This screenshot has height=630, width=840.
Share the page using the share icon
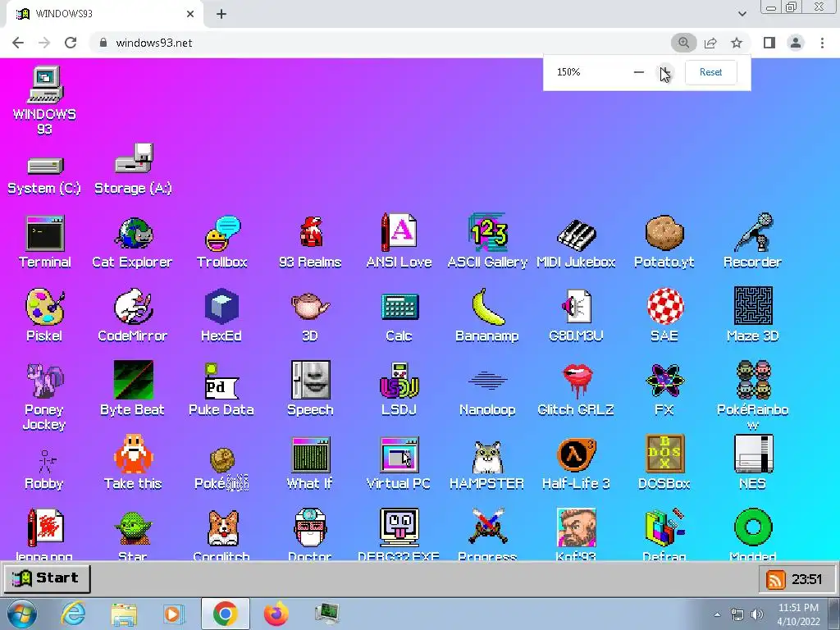click(x=710, y=43)
